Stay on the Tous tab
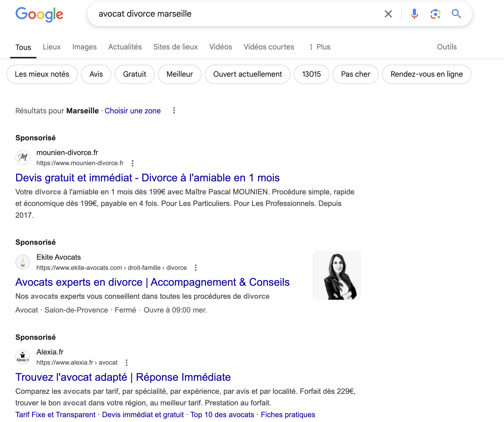Image resolution: width=504 pixels, height=422 pixels. coord(23,47)
